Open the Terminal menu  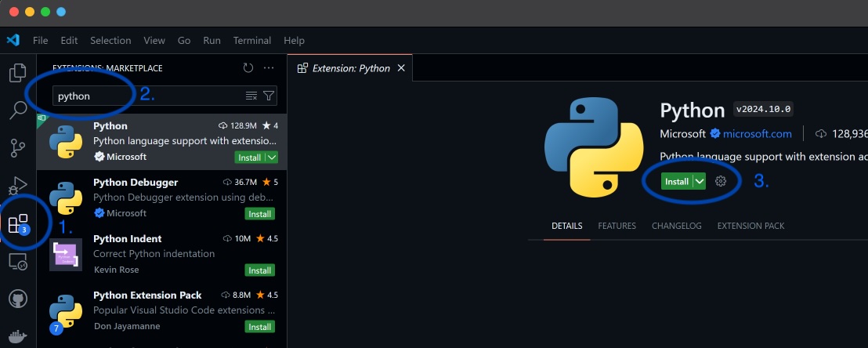click(251, 40)
